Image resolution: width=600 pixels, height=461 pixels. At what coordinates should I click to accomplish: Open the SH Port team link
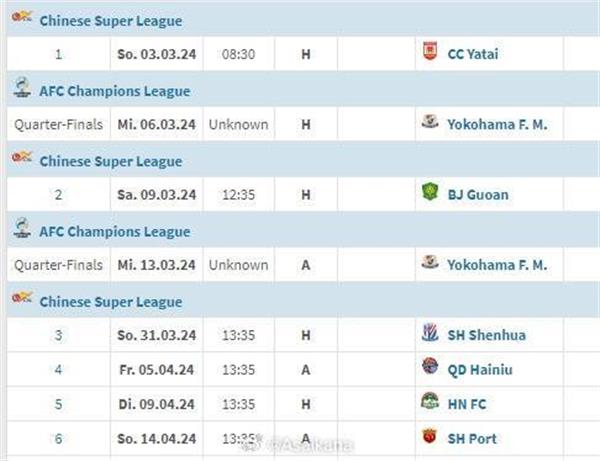(473, 438)
